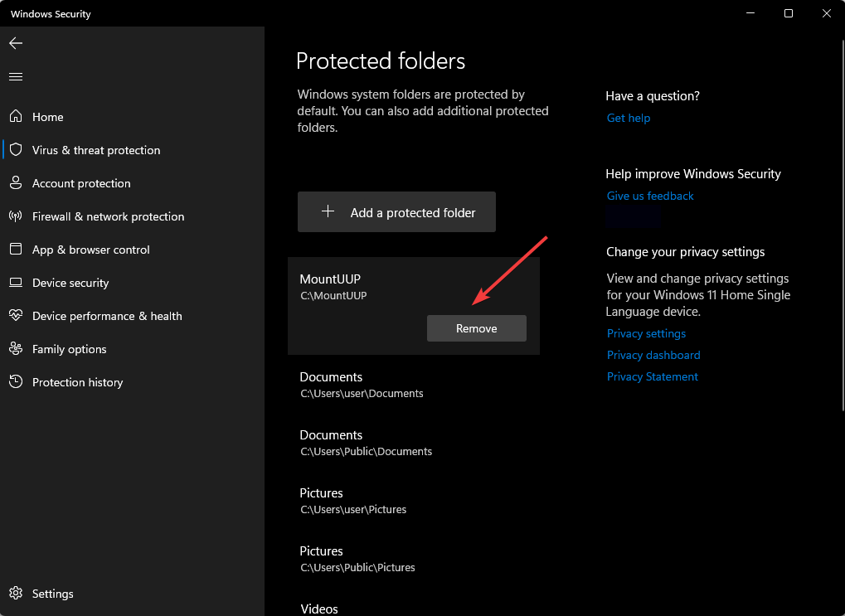Open the hamburger navigation menu

point(15,76)
